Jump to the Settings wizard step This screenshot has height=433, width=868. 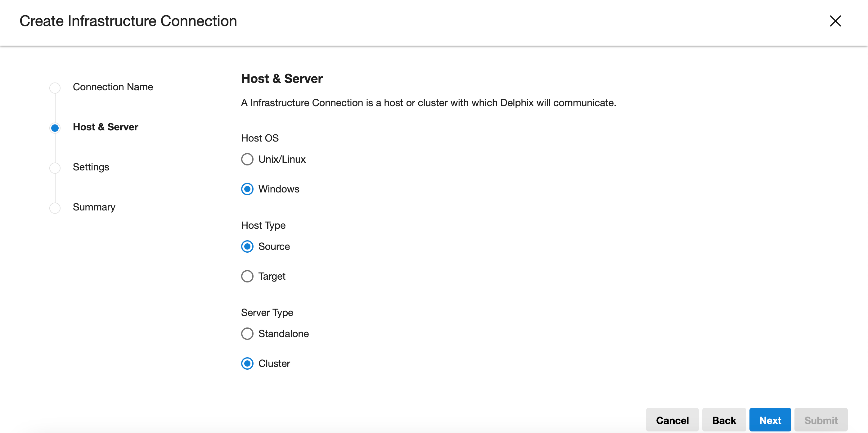[x=91, y=167]
